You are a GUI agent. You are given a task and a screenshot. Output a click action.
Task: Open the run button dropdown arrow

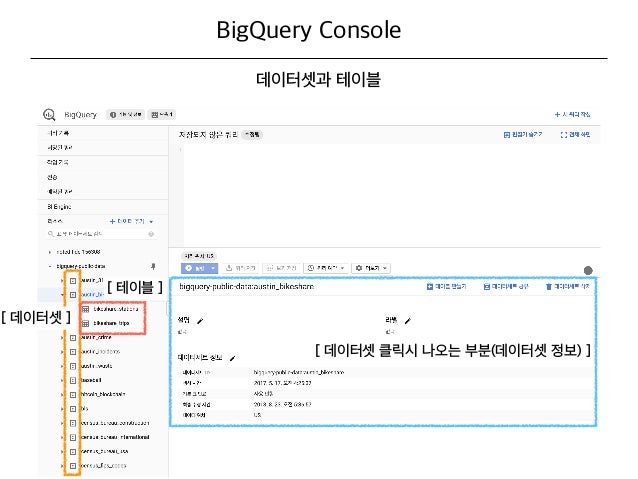(x=213, y=268)
